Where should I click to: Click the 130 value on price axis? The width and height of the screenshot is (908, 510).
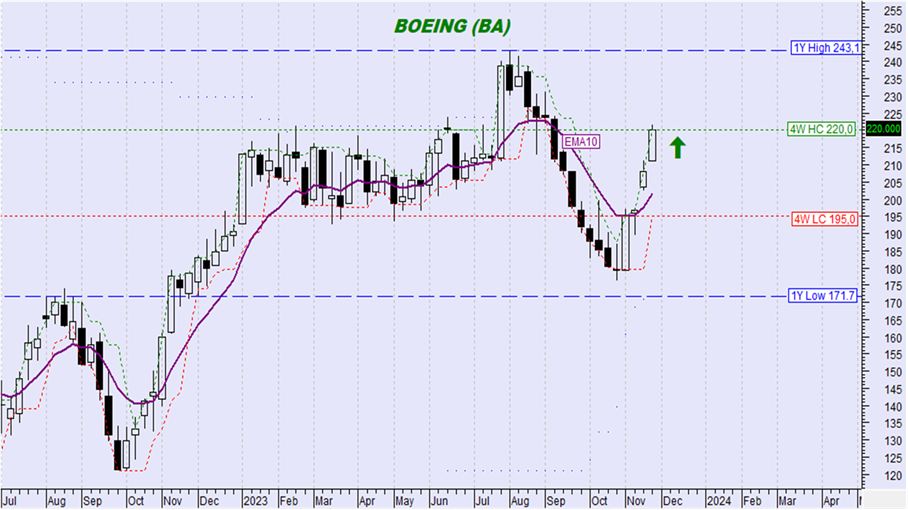pyautogui.click(x=892, y=441)
